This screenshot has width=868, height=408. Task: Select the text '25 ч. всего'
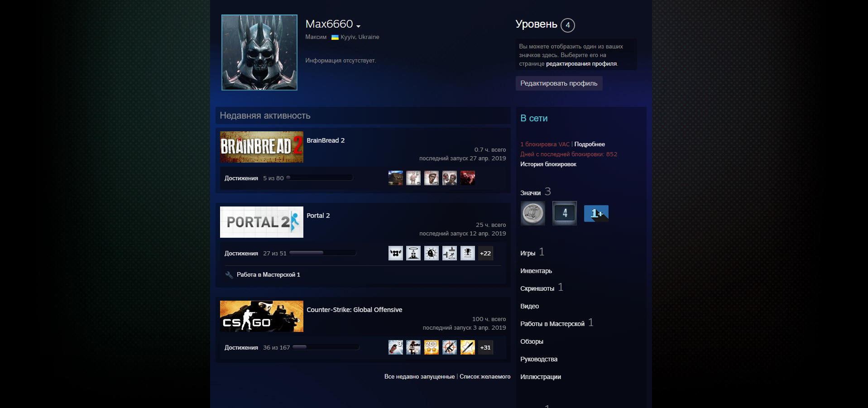[491, 225]
